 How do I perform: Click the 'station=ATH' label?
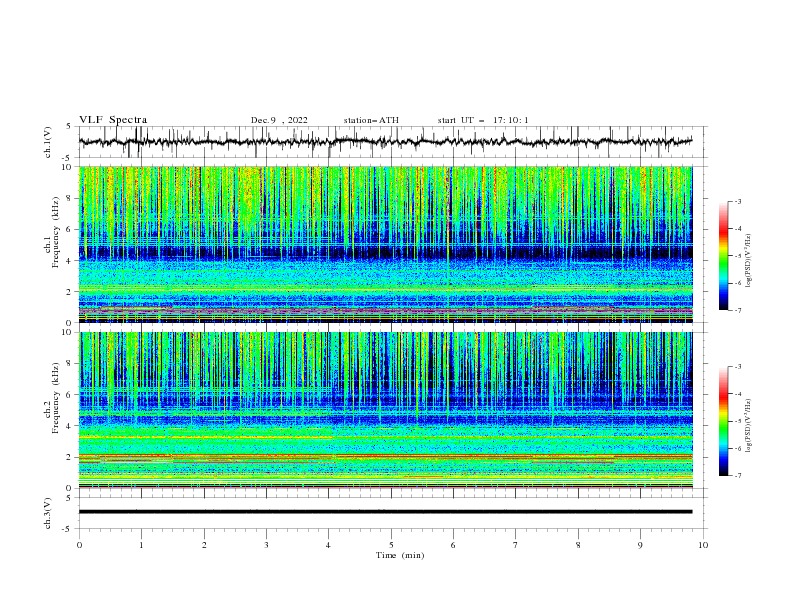(371, 120)
